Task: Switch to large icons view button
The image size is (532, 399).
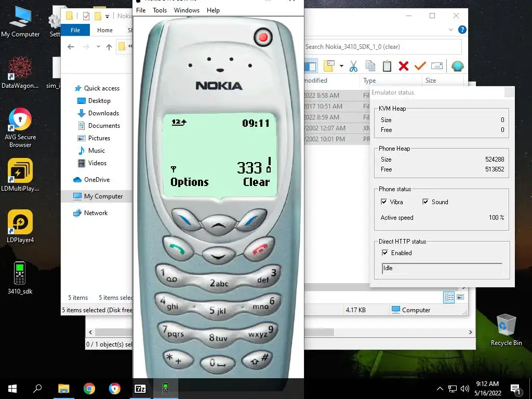Action: click(460, 297)
